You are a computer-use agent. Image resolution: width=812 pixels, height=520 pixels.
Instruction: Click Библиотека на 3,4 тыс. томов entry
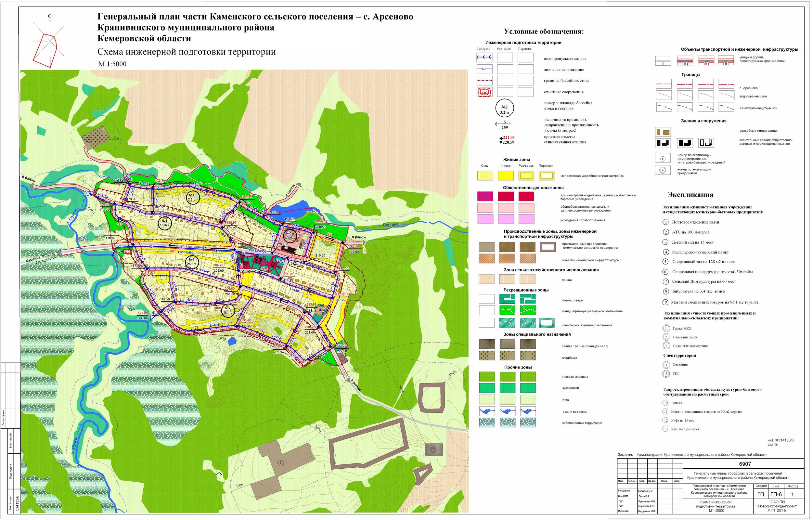tap(694, 292)
